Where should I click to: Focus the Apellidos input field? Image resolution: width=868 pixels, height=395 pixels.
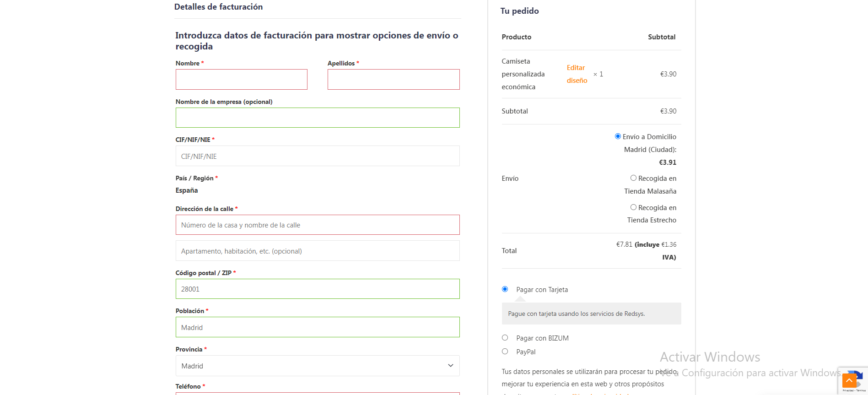tap(393, 80)
